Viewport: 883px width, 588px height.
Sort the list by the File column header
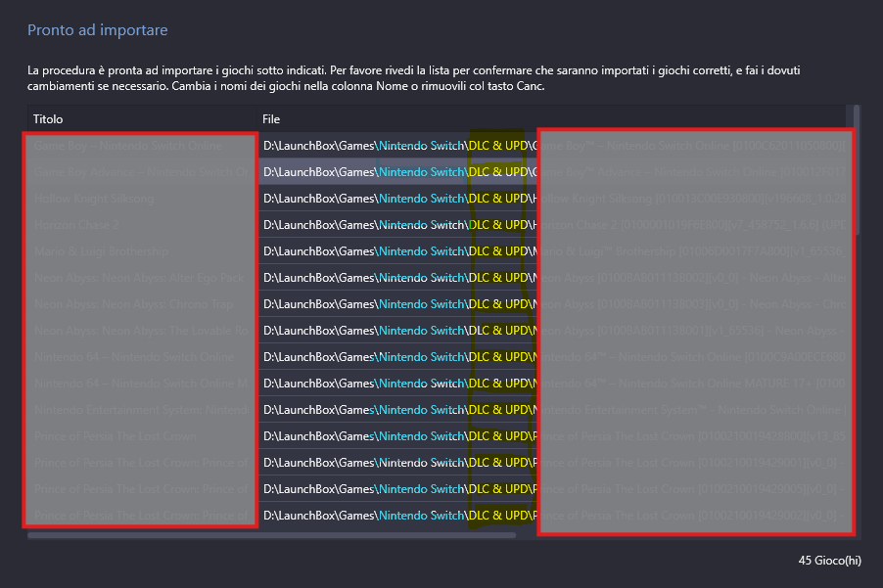coord(551,118)
